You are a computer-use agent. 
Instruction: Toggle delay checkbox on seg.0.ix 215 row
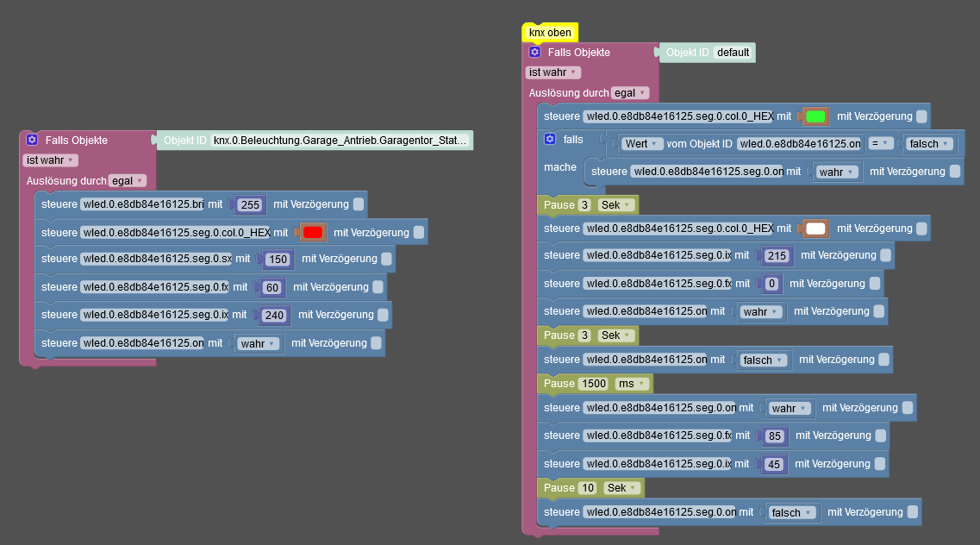(x=886, y=255)
